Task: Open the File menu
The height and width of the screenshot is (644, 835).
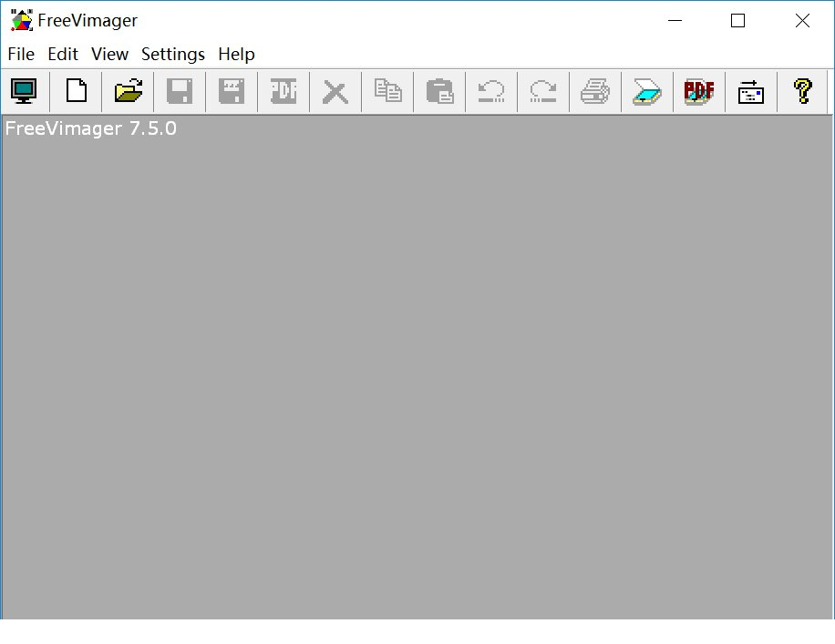Action: tap(21, 55)
